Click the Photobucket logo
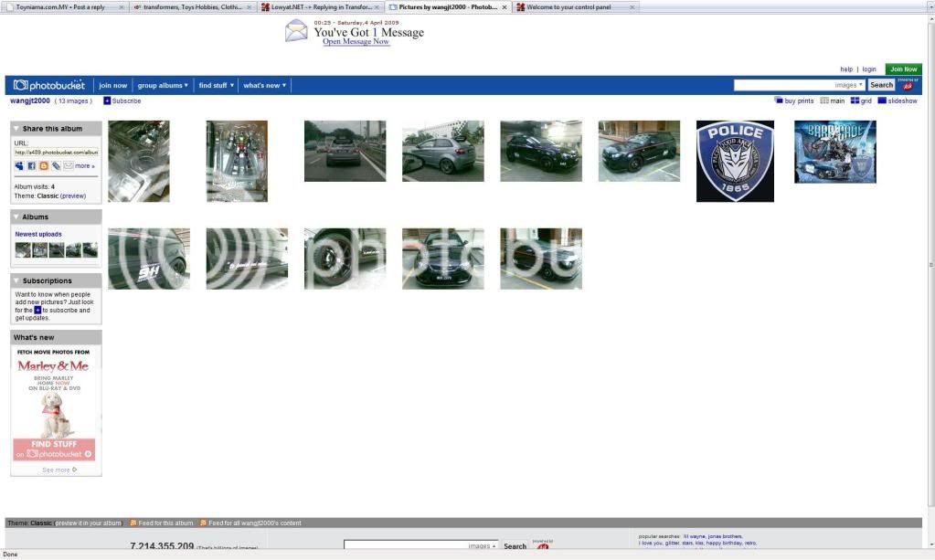Viewport: 935px width, 560px height. click(x=48, y=84)
